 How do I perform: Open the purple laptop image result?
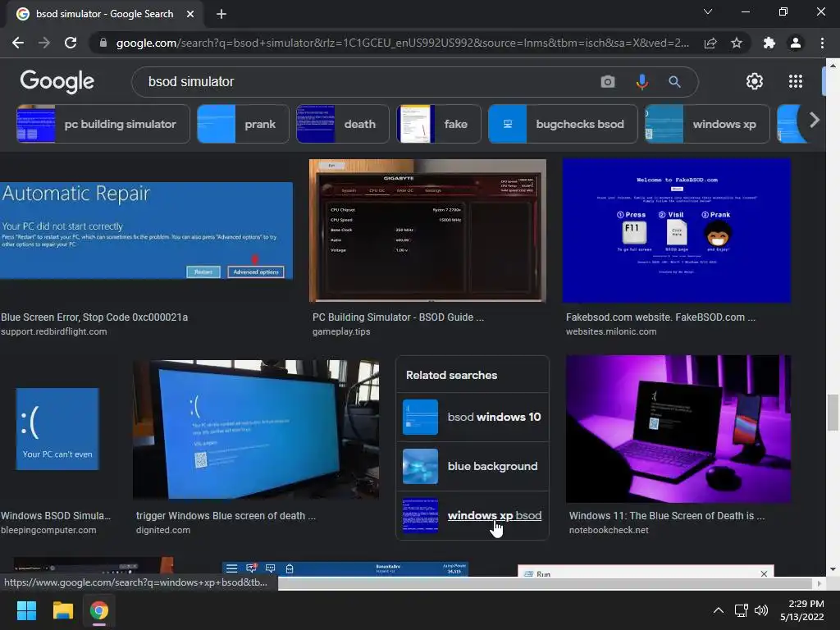678,428
